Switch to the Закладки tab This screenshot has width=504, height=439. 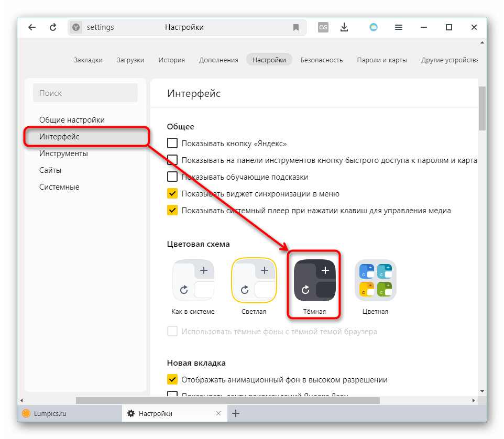[x=88, y=60]
